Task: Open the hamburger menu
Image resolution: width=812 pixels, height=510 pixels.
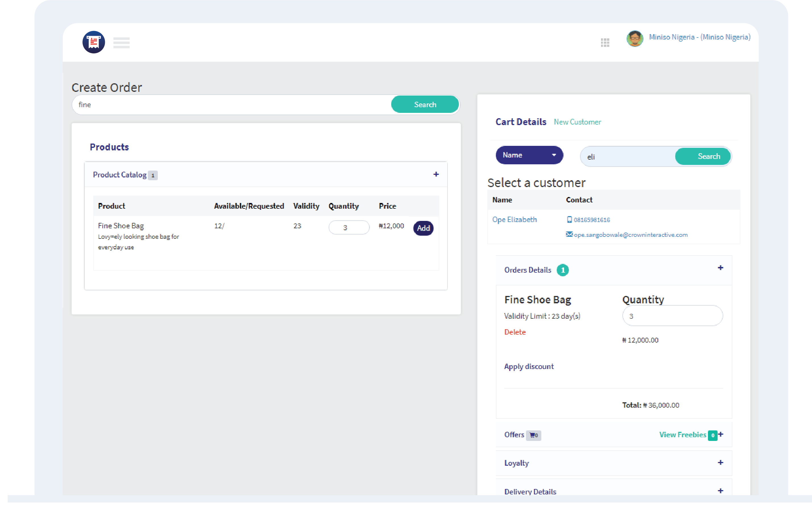Action: 121,43
